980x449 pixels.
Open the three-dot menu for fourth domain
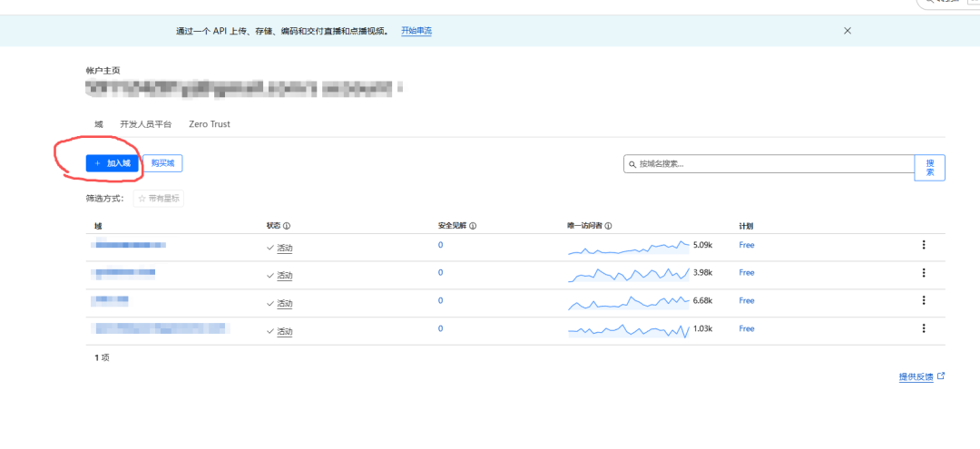pyautogui.click(x=924, y=328)
